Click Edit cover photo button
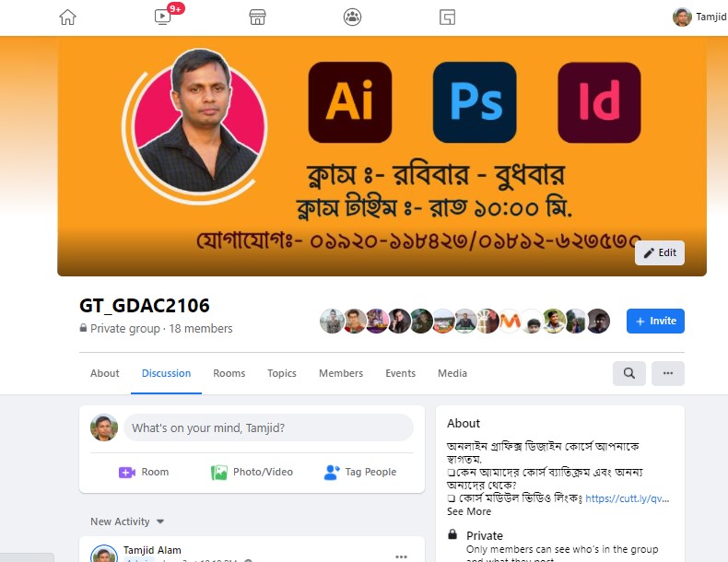728x562 pixels. click(x=659, y=253)
